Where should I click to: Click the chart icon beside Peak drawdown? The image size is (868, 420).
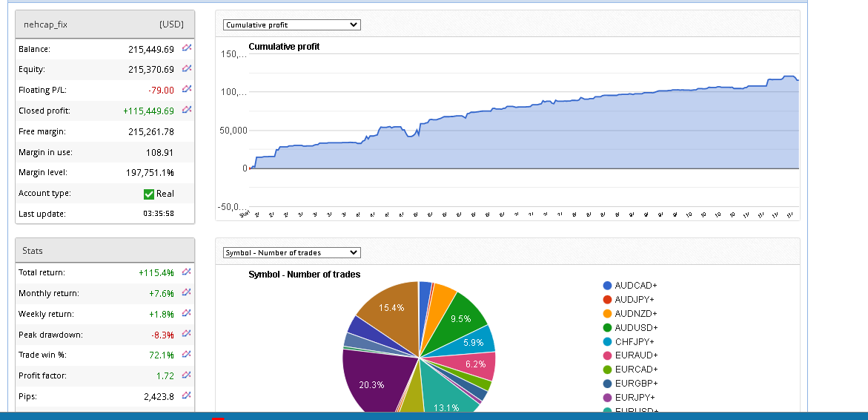[x=187, y=335]
